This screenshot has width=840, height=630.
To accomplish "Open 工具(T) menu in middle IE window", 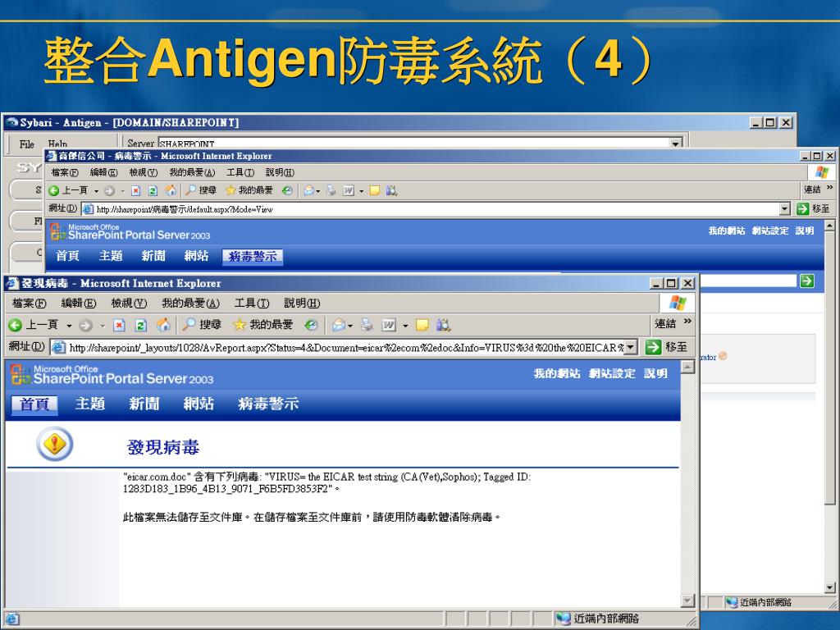I will [240, 172].
